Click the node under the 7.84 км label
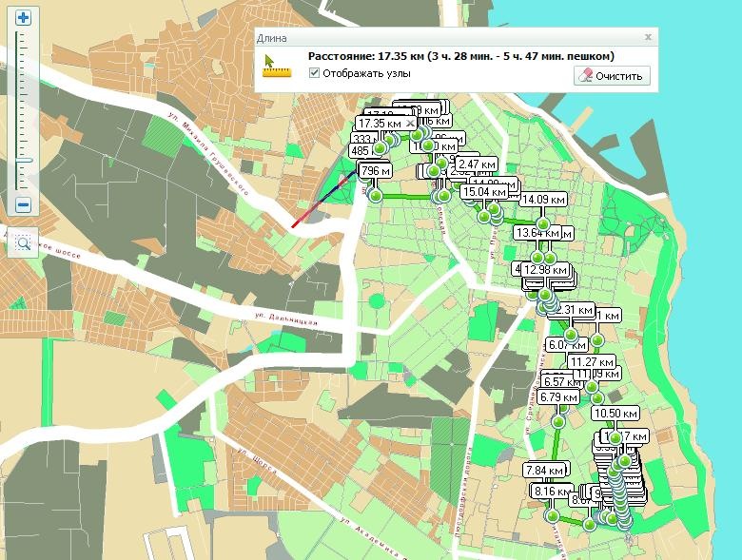 tap(552, 514)
